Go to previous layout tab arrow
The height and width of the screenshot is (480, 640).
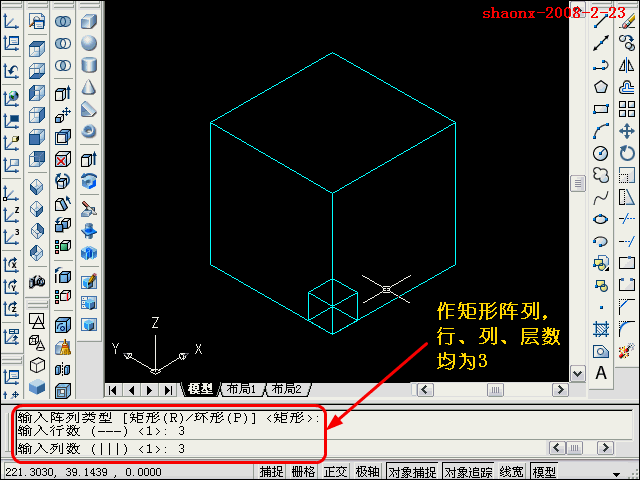pyautogui.click(x=131, y=390)
